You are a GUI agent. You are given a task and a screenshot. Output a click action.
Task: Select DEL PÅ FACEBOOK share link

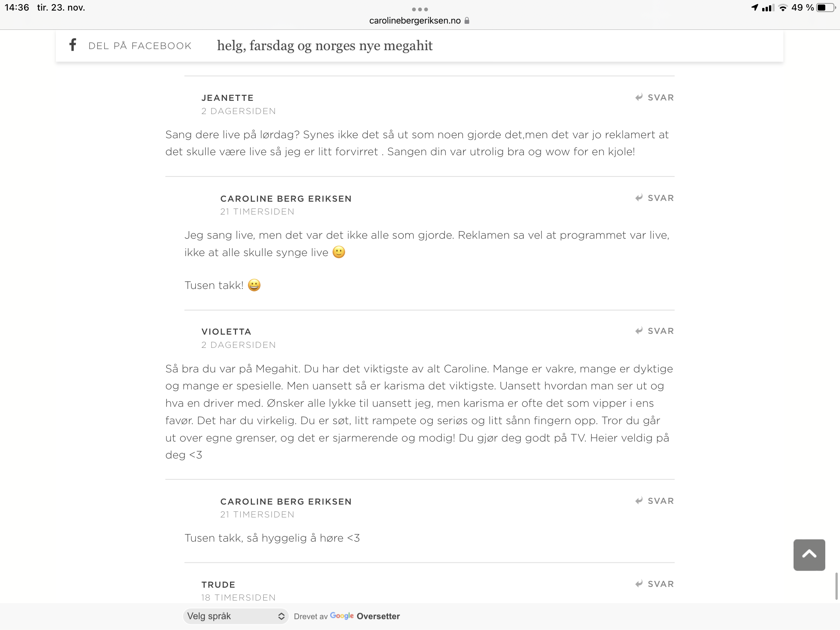click(x=140, y=46)
